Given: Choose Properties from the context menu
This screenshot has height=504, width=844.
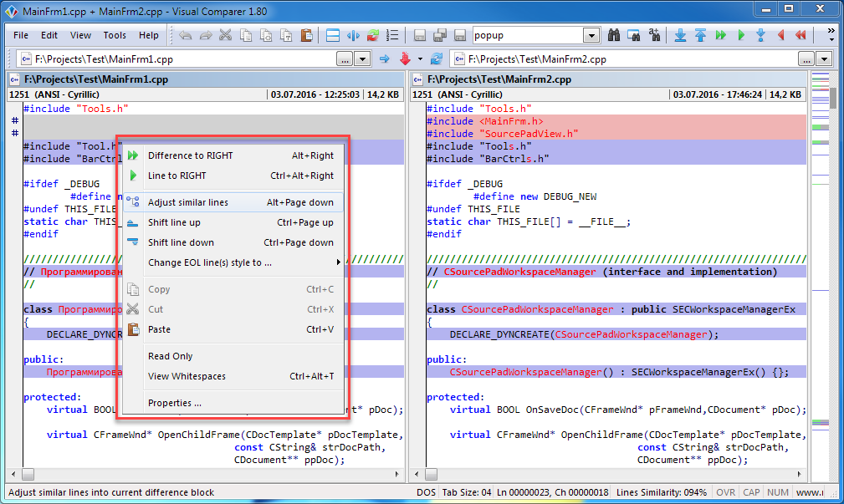Looking at the screenshot, I should [x=174, y=403].
